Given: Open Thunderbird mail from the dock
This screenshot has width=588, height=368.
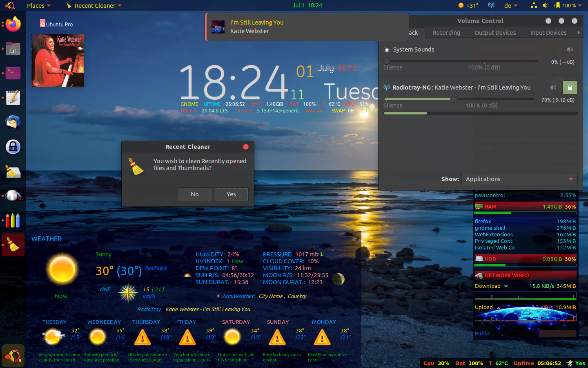Looking at the screenshot, I should (x=13, y=122).
